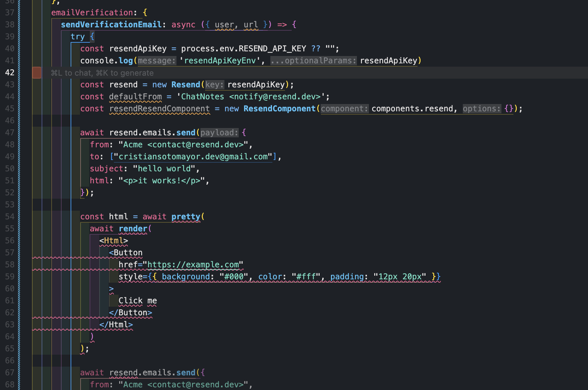The image size is (588, 390).
Task: Place cursor on 'sendVerificationEmail' function name
Action: point(111,25)
